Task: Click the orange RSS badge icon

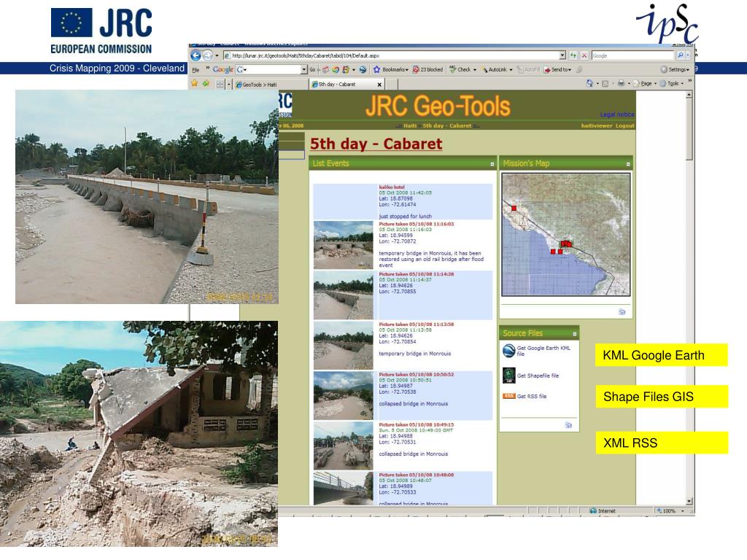Action: [508, 396]
